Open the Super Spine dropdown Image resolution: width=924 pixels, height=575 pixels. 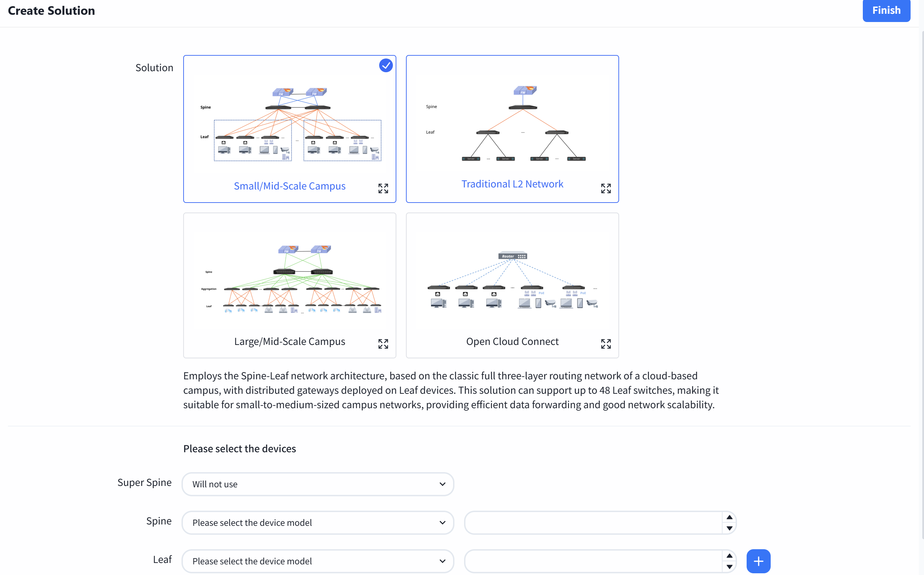coord(318,484)
